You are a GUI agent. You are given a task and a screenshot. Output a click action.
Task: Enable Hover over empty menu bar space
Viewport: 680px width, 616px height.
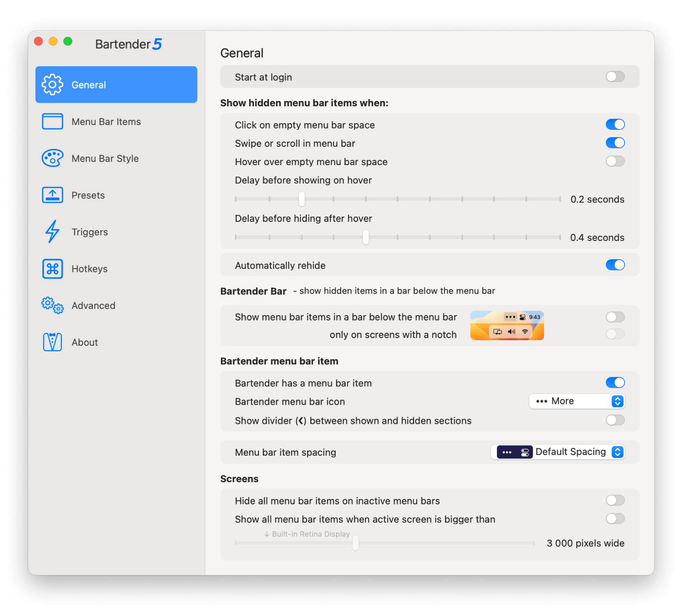(x=615, y=162)
